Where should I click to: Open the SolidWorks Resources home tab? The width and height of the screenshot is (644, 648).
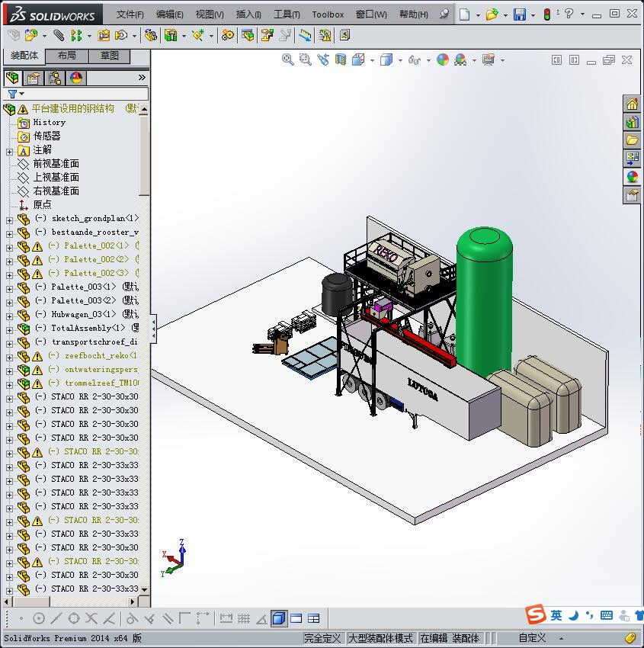pos(632,104)
